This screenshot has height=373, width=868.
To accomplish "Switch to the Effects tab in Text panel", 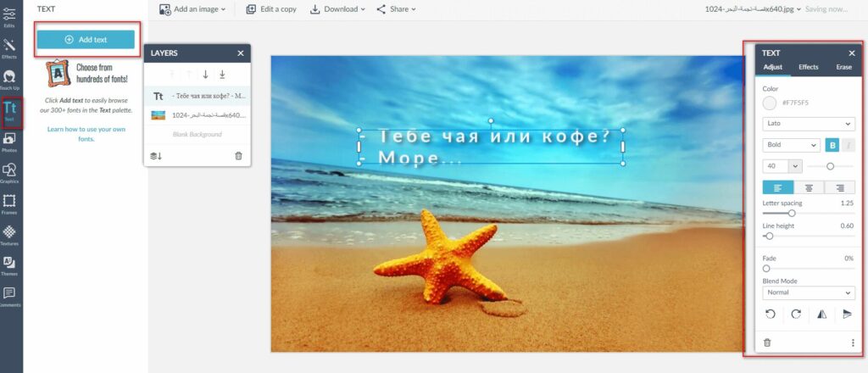I will (809, 67).
